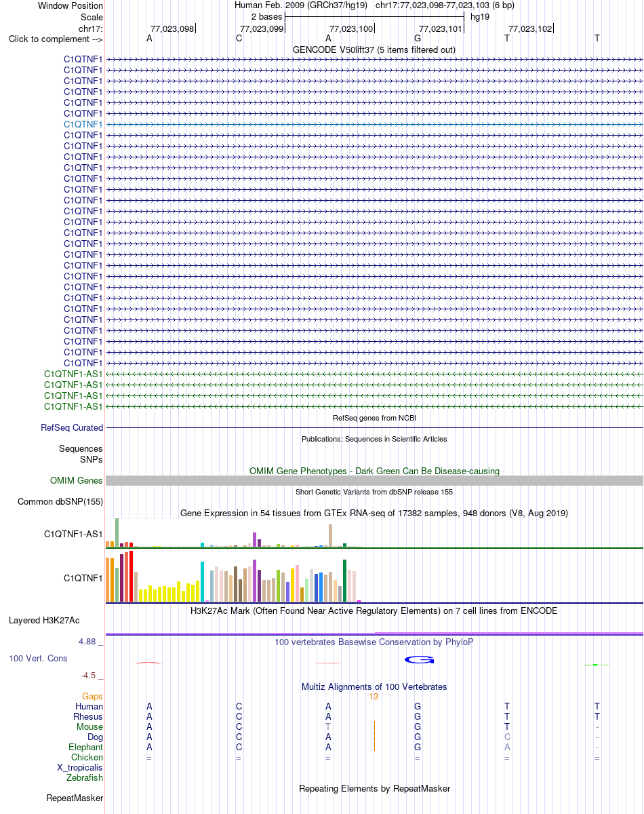This screenshot has width=644, height=814.
Task: Click the '100 Vert. Cons' label
Action: [38, 659]
